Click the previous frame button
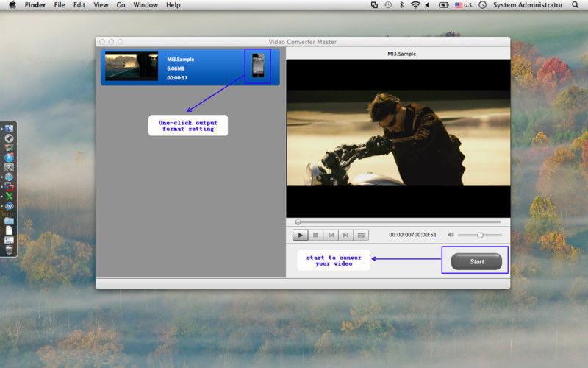This screenshot has width=588, height=368. click(331, 235)
